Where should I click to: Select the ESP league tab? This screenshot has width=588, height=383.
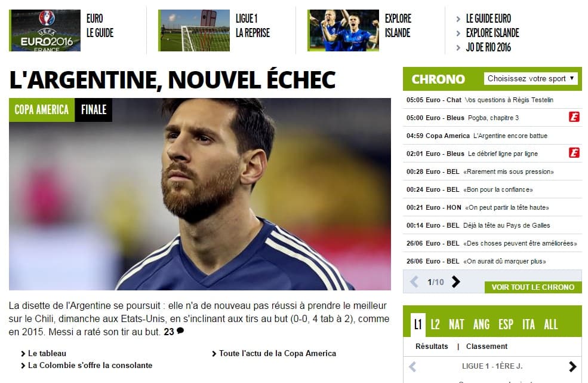point(506,324)
